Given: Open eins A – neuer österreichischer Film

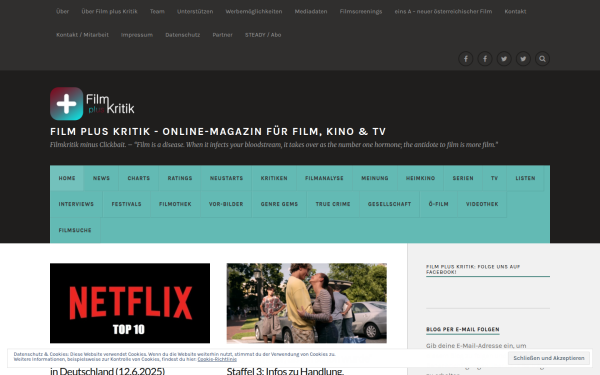Looking at the screenshot, I should pyautogui.click(x=443, y=11).
